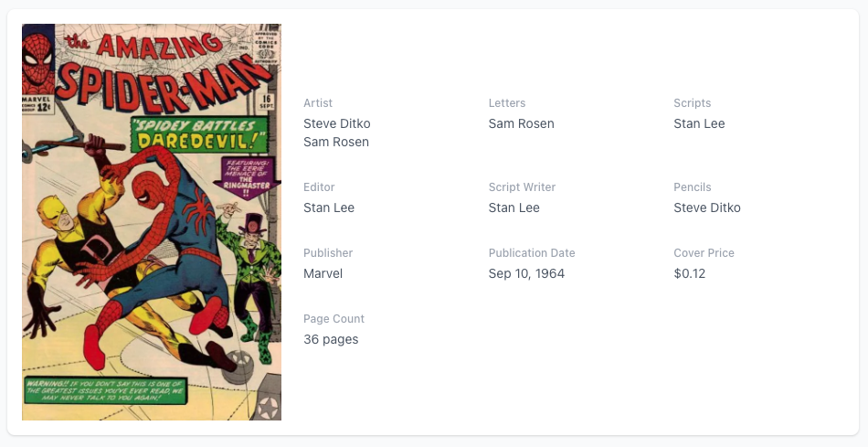Click the Script Writer field label
The height and width of the screenshot is (447, 868).
pyautogui.click(x=522, y=187)
